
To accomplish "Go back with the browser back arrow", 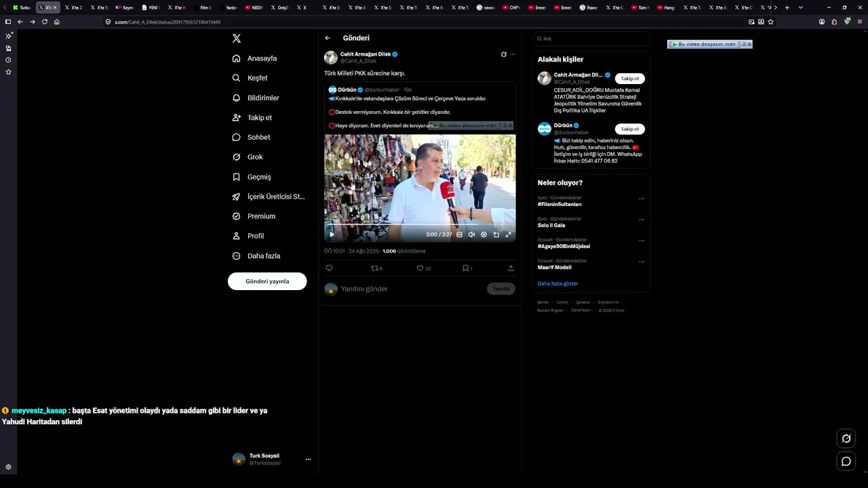I will click(x=20, y=22).
